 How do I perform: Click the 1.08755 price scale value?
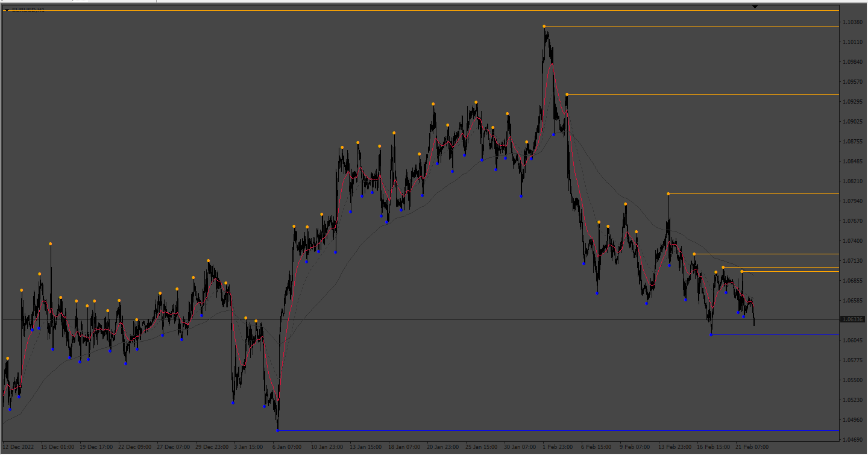852,142
